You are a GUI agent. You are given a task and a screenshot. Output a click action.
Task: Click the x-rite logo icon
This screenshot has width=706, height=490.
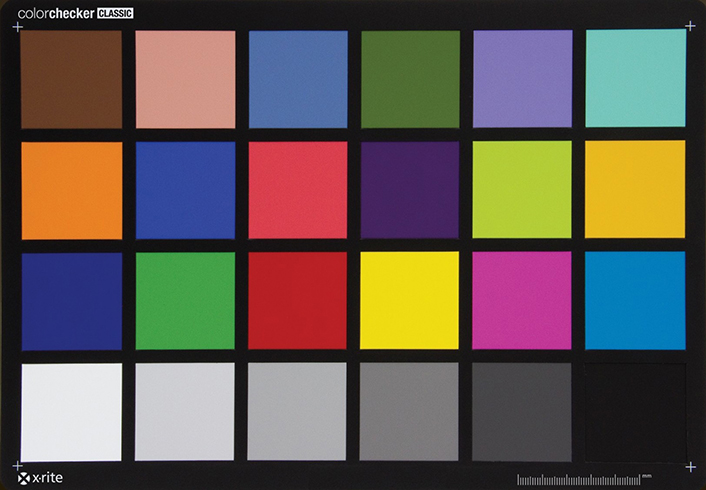point(25,478)
